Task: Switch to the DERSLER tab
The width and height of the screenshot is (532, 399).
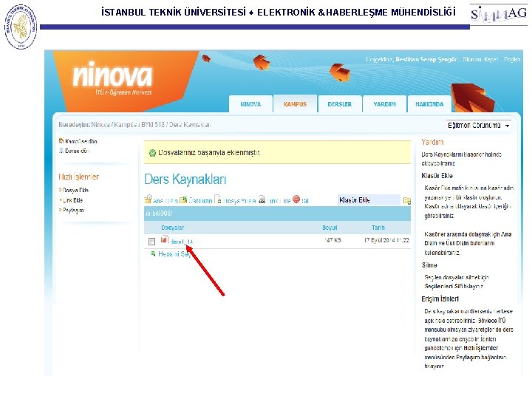Action: point(340,104)
